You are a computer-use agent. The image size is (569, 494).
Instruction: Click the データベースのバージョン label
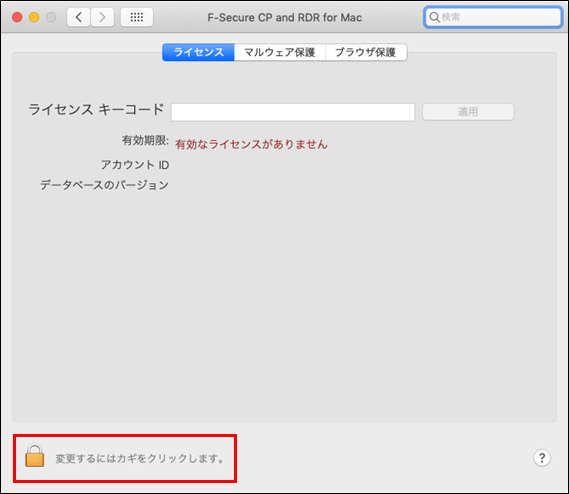tap(105, 185)
